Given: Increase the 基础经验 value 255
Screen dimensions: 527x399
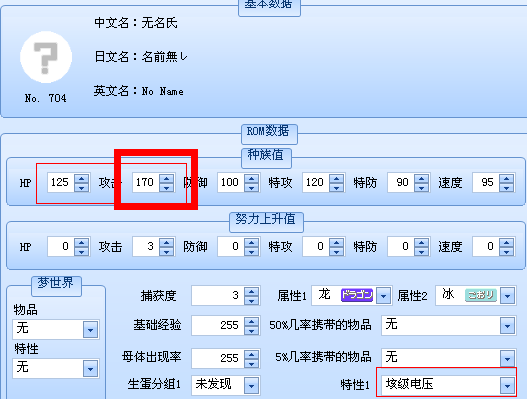Looking at the screenshot, I should click(251, 321).
